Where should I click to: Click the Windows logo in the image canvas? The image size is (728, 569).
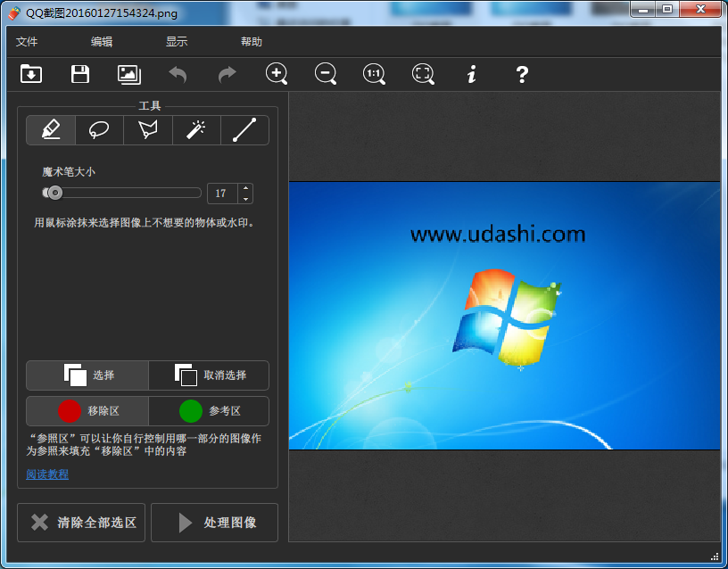click(507, 317)
